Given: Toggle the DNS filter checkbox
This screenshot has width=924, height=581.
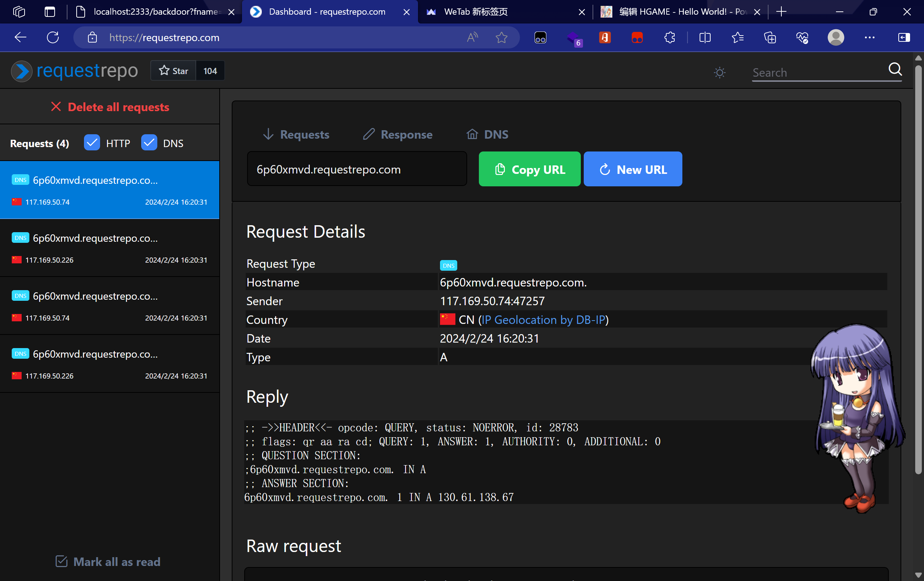Looking at the screenshot, I should (149, 143).
